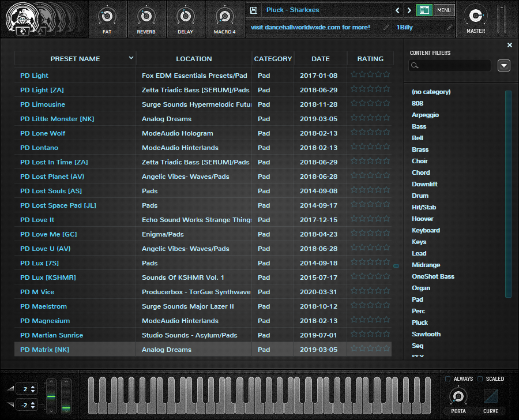Expand the PRESET NAME column sort arrow
This screenshot has width=519, height=420.
pyautogui.click(x=131, y=58)
